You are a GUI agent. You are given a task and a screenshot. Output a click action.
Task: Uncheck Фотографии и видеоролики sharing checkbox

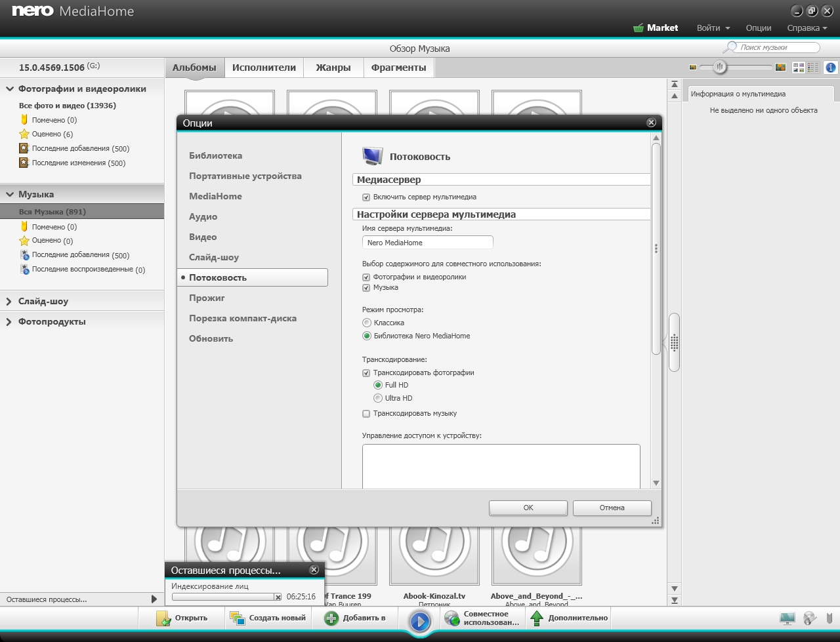click(366, 277)
